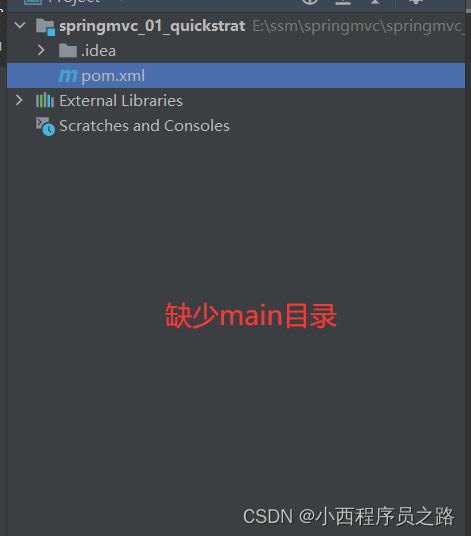Select the Scratches and Consoles entry
The height and width of the screenshot is (536, 471).
145,126
